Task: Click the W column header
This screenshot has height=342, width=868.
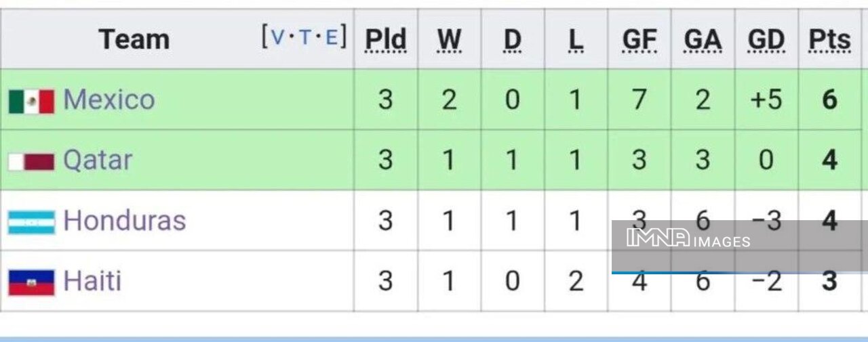Action: 449,41
